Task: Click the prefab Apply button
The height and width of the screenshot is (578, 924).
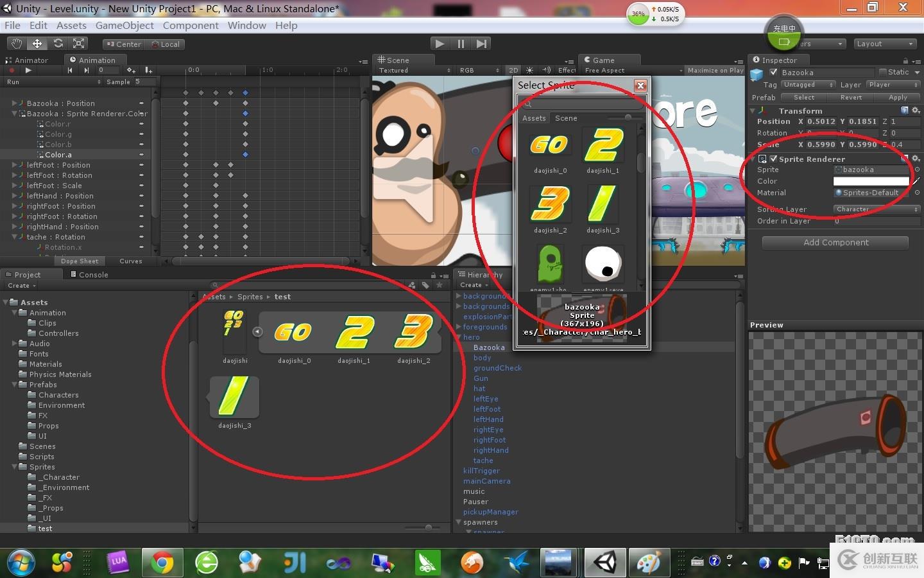Action: click(x=898, y=98)
